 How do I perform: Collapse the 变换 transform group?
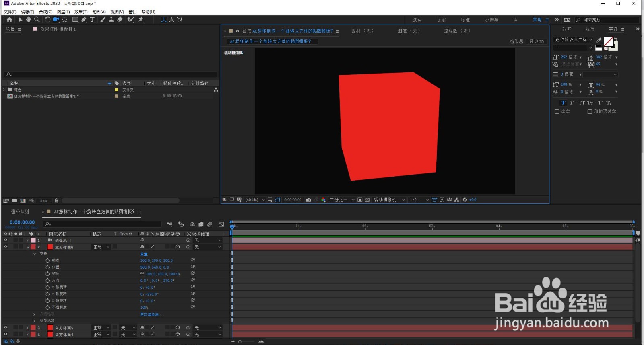[35, 254]
